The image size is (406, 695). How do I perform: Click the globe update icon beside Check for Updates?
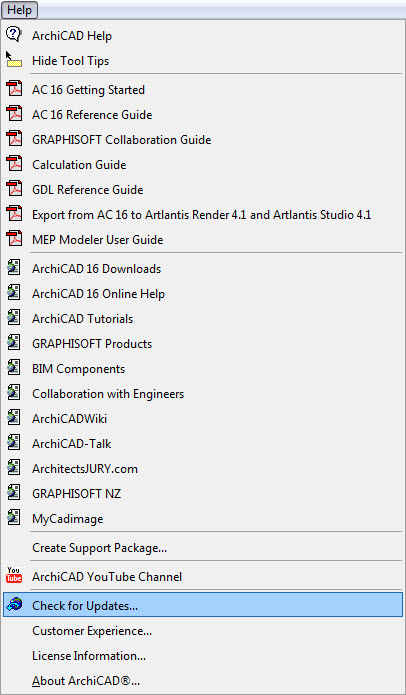(x=14, y=605)
